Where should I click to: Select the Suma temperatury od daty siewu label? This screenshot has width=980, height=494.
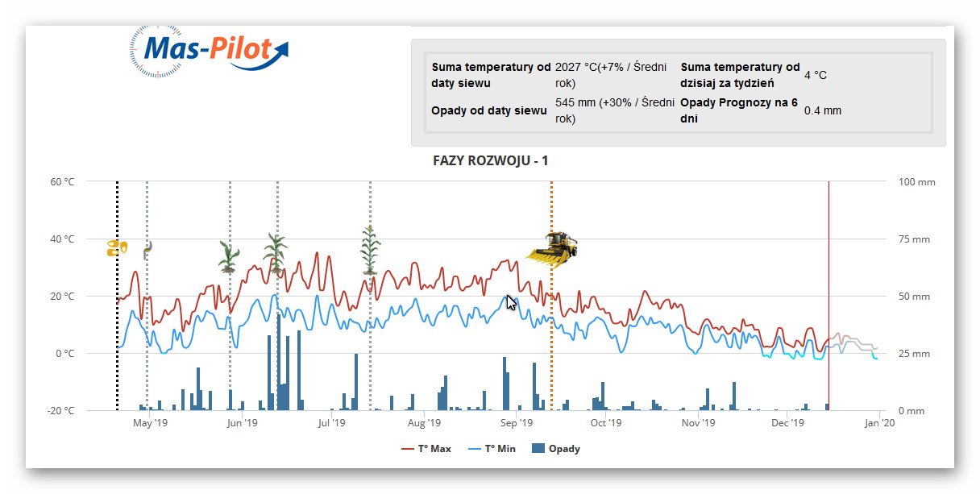pos(491,75)
